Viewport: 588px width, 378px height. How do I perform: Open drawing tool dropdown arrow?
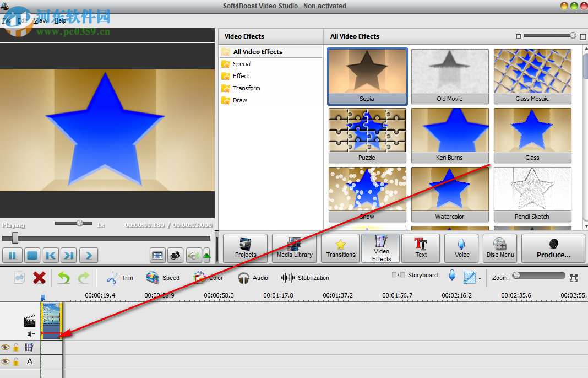coord(480,278)
